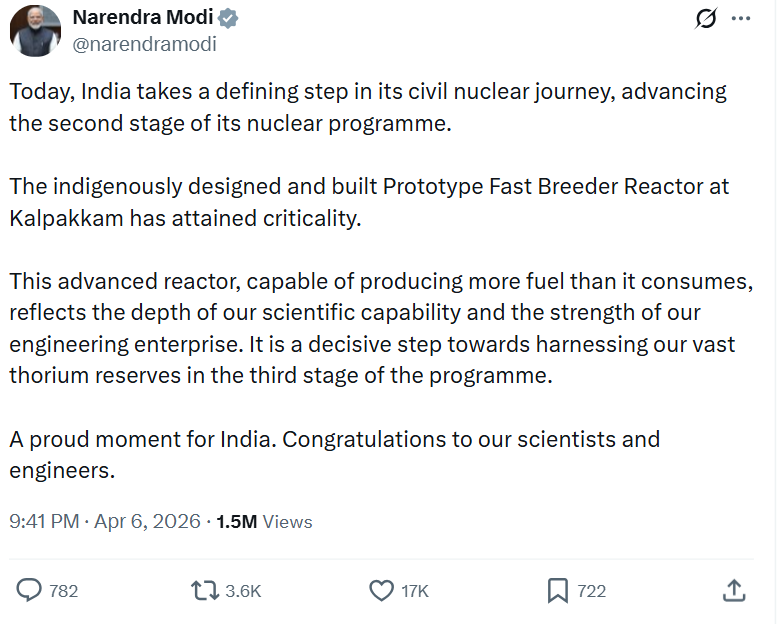Visit the @narendramodi handle link
The height and width of the screenshot is (624, 778).
coord(144,44)
